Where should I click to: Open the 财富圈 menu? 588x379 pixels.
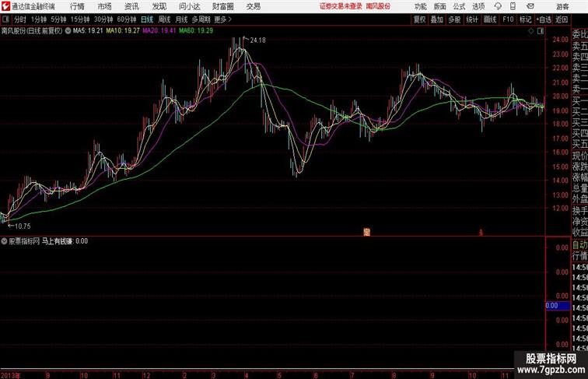(x=222, y=6)
